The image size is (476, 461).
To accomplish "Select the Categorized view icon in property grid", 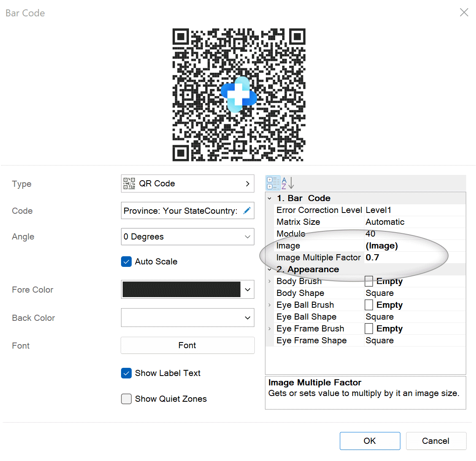I will (273, 183).
